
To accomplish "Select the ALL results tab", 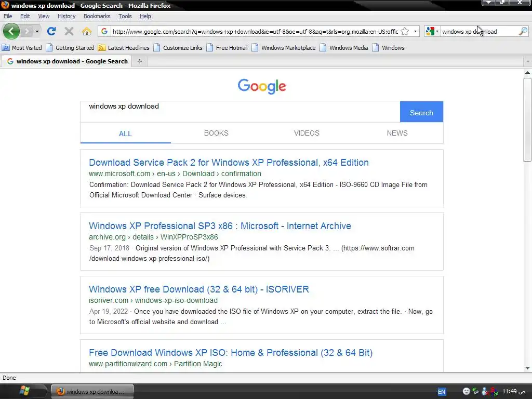I will [x=125, y=134].
